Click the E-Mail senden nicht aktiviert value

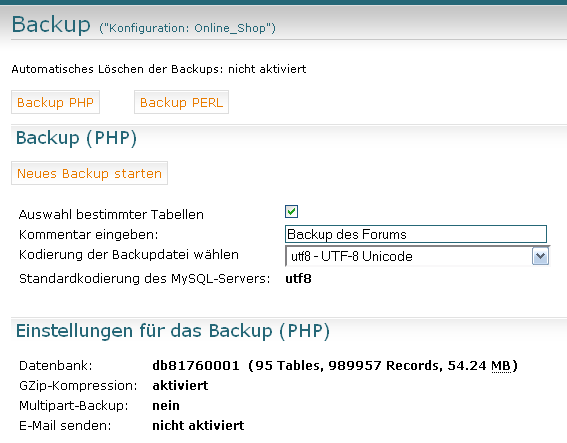[x=198, y=425]
